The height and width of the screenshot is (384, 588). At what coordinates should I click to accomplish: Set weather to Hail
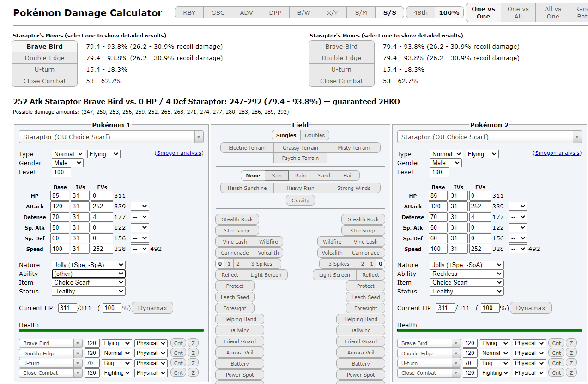point(348,176)
